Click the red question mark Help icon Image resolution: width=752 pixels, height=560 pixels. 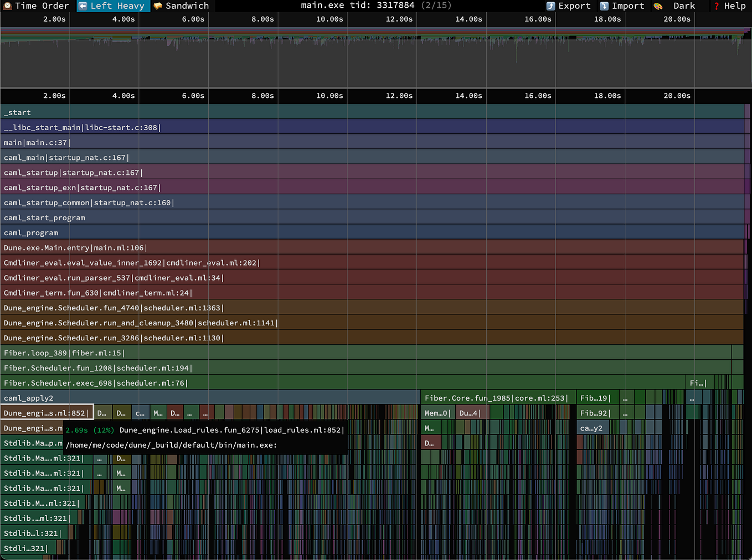pyautogui.click(x=716, y=6)
